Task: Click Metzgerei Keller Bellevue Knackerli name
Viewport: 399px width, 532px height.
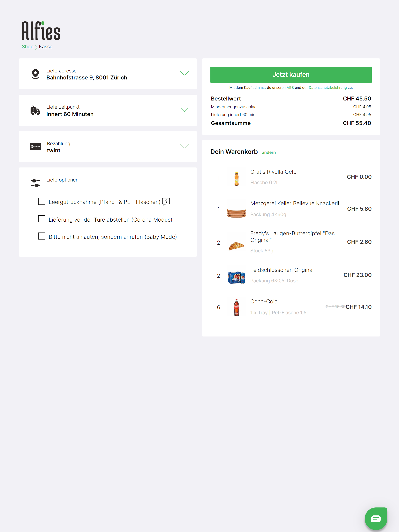Action: point(295,203)
